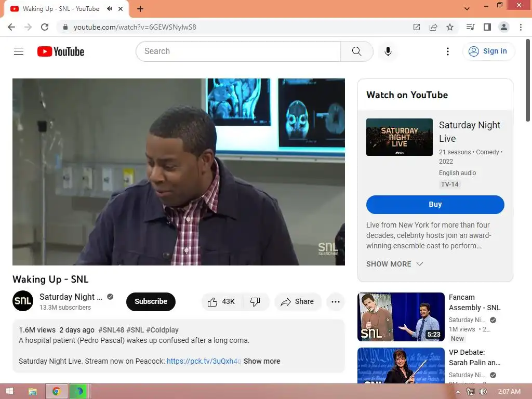The height and width of the screenshot is (399, 532).
Task: Open the Saturday Night Live show thumbnail
Action: click(x=400, y=137)
